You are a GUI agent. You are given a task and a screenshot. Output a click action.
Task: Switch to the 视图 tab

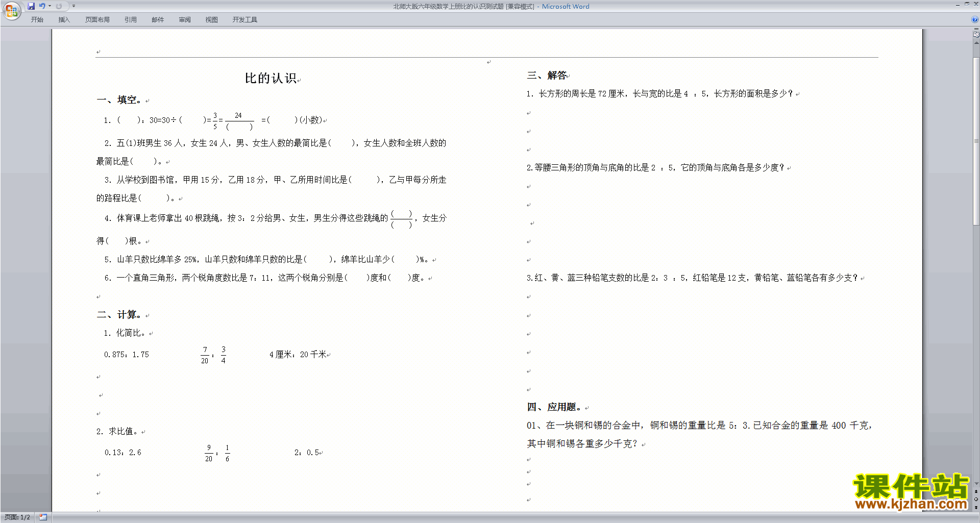(212, 19)
